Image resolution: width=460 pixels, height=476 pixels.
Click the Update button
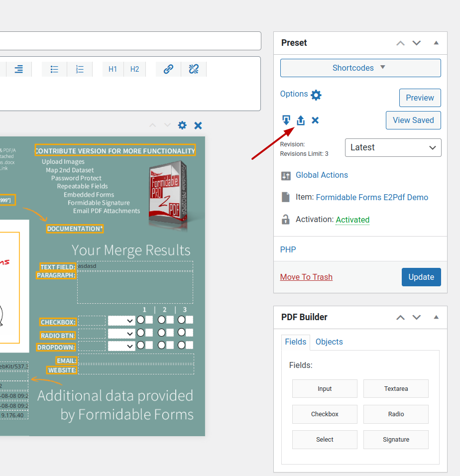click(x=421, y=277)
